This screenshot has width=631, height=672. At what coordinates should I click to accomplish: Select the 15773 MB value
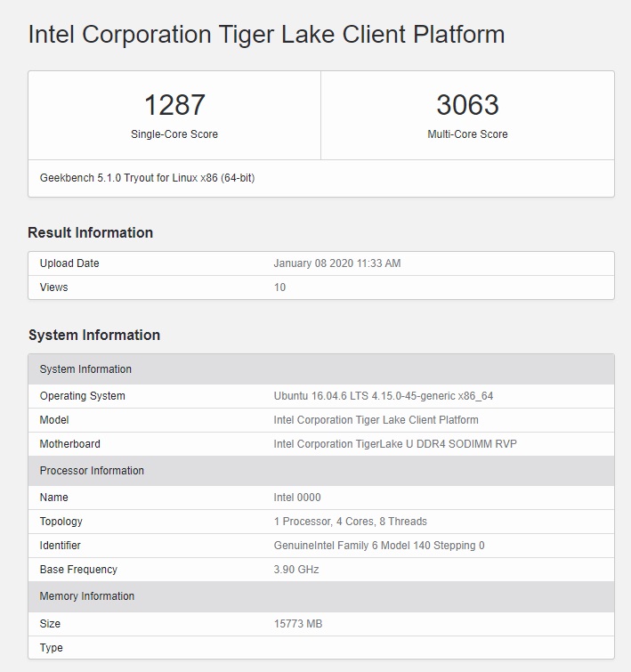298,624
